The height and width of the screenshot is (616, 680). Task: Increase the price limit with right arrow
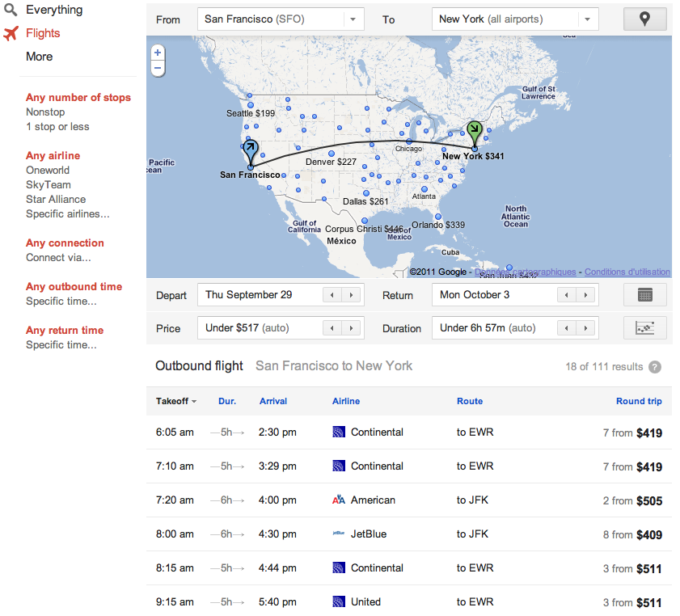click(x=351, y=328)
